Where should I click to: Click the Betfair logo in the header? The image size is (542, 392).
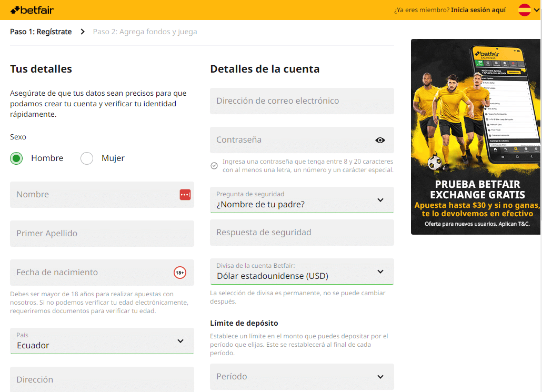coord(32,9)
